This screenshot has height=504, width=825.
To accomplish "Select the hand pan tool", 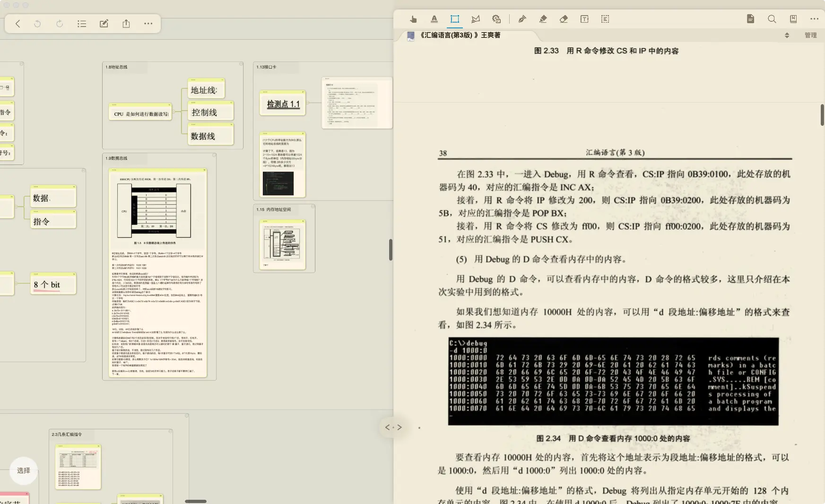I will point(413,19).
